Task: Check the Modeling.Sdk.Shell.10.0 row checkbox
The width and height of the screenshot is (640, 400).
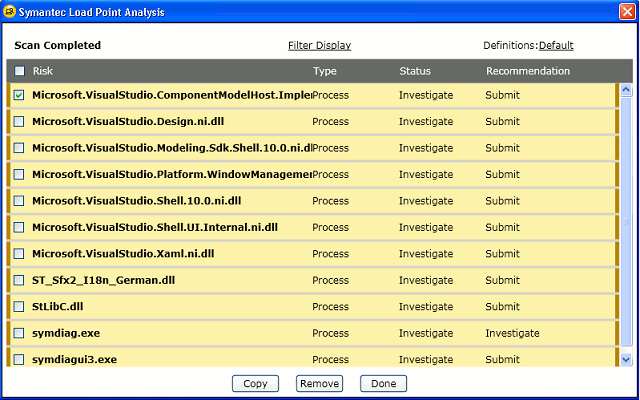Action: [19, 148]
